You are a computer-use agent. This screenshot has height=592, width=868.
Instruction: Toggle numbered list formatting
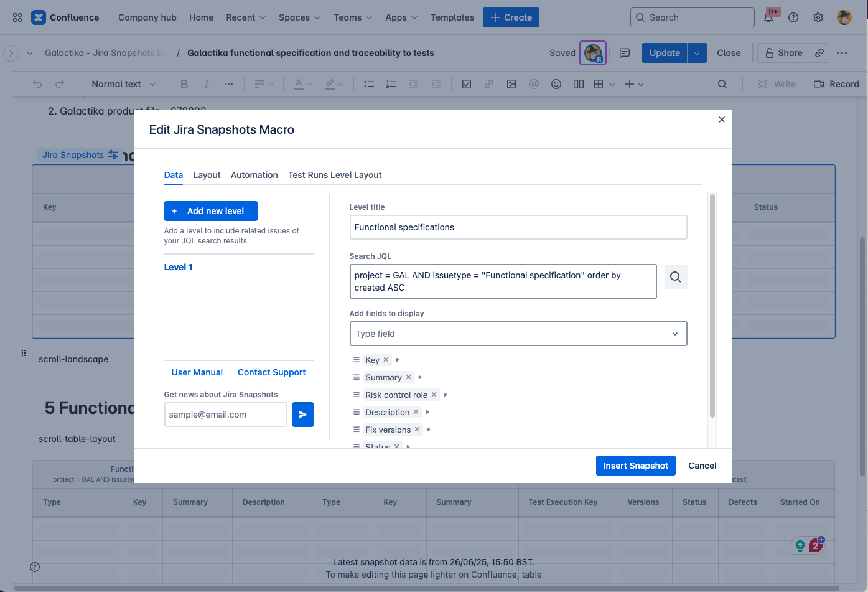pyautogui.click(x=391, y=83)
